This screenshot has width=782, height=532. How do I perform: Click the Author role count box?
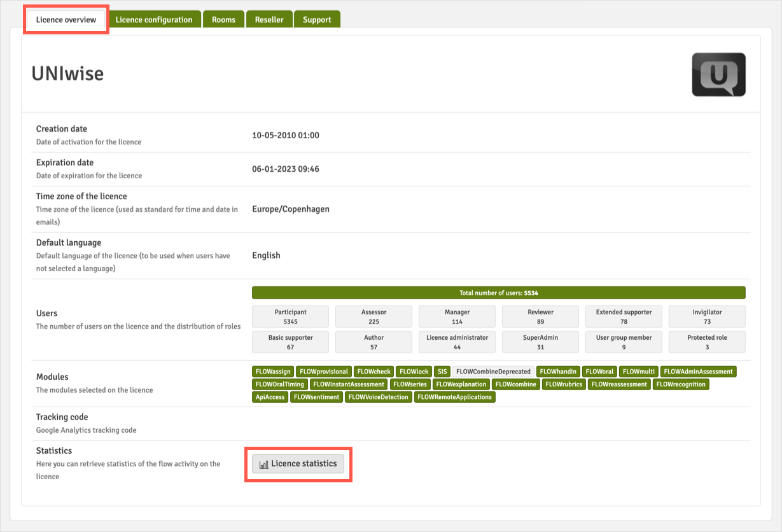(374, 342)
